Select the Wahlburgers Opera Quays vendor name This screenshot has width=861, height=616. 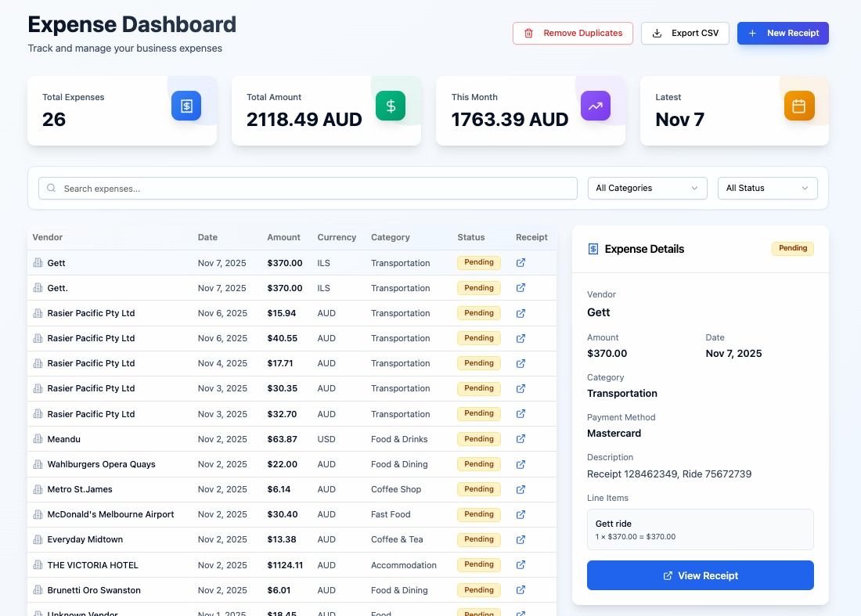tap(101, 464)
